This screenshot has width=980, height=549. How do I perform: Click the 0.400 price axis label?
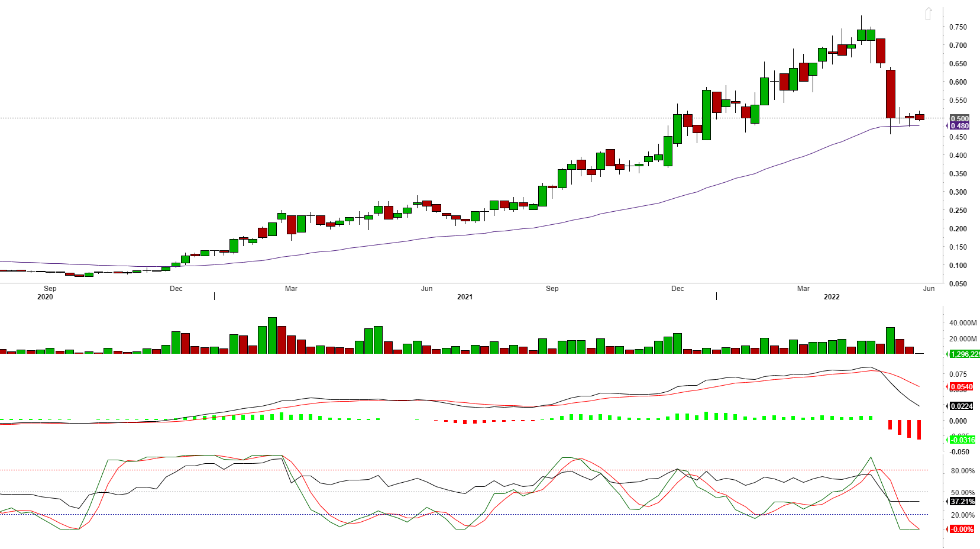point(958,156)
